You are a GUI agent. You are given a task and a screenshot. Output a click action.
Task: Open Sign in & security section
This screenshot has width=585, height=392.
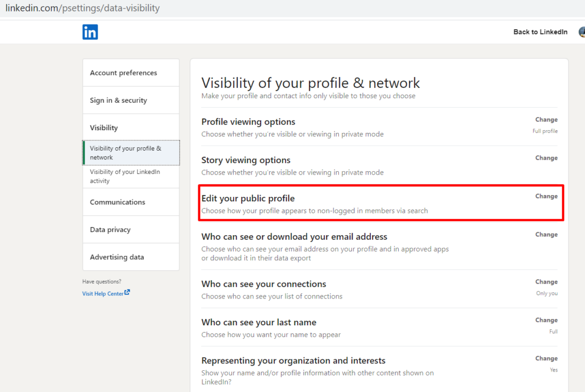[131, 100]
